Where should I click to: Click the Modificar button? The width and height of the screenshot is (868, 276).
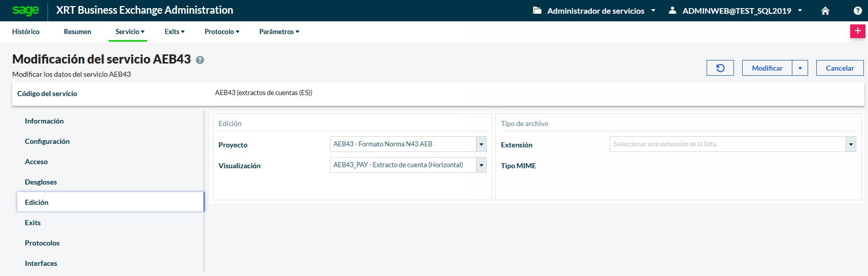point(767,68)
